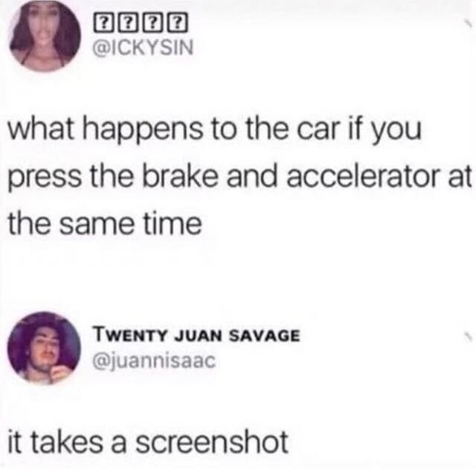Click the first question-mark box glyph
The width and height of the screenshot is (476, 476).
(104, 24)
